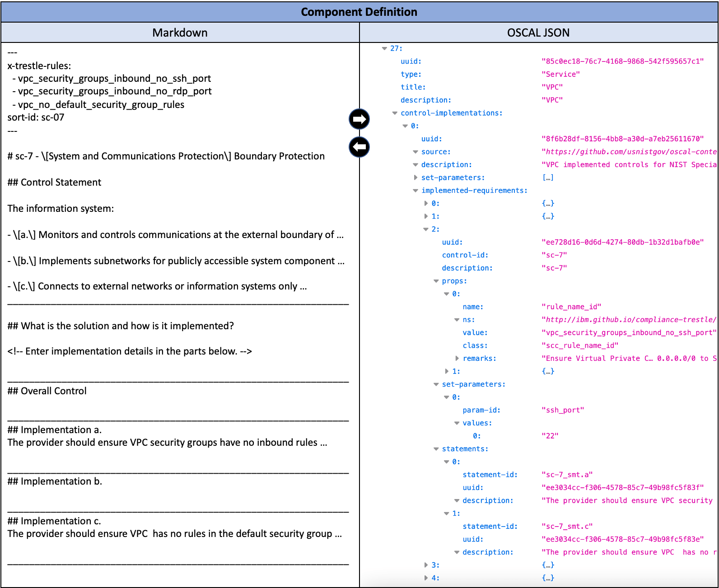The image size is (719, 588).
Task: Click the title value "VPC"
Action: tap(552, 87)
